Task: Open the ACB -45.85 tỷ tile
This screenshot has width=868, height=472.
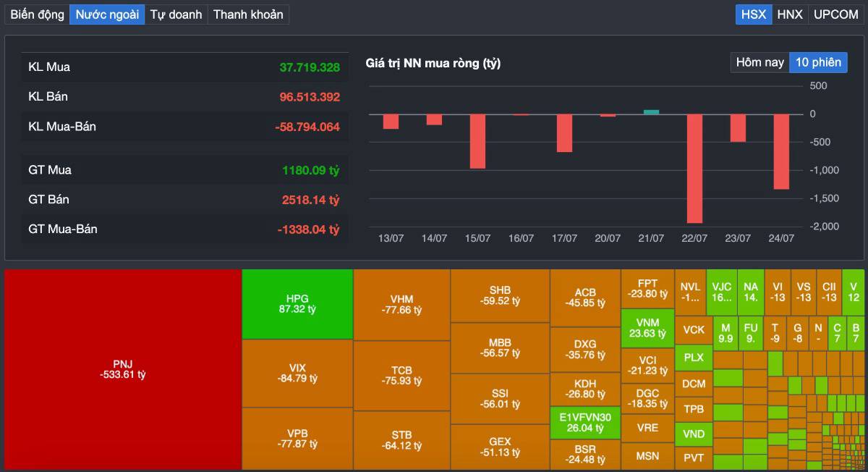Action: tap(585, 298)
